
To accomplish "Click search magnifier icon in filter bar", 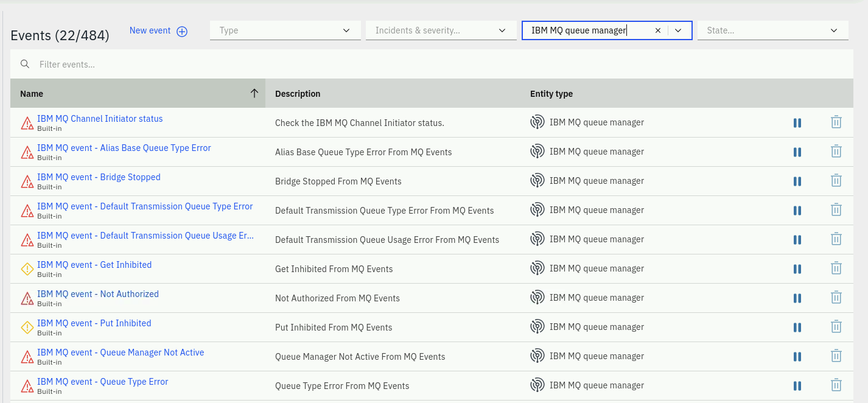I will 25,64.
